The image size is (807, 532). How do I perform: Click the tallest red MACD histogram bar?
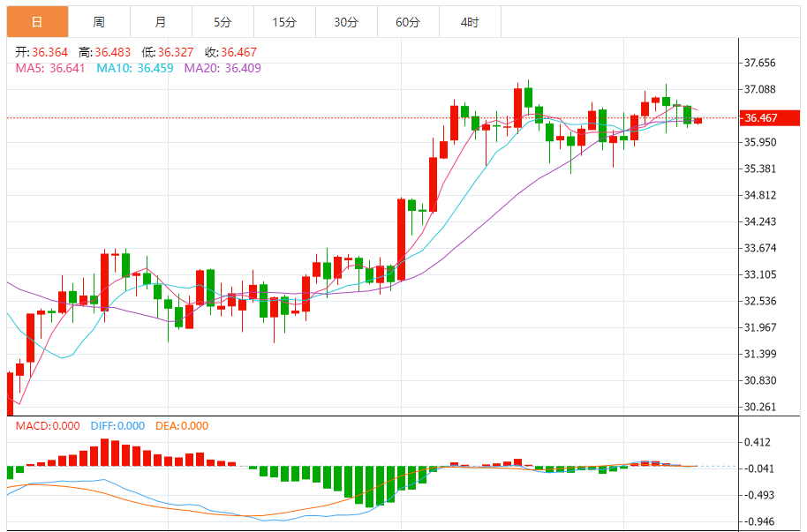coord(104,453)
